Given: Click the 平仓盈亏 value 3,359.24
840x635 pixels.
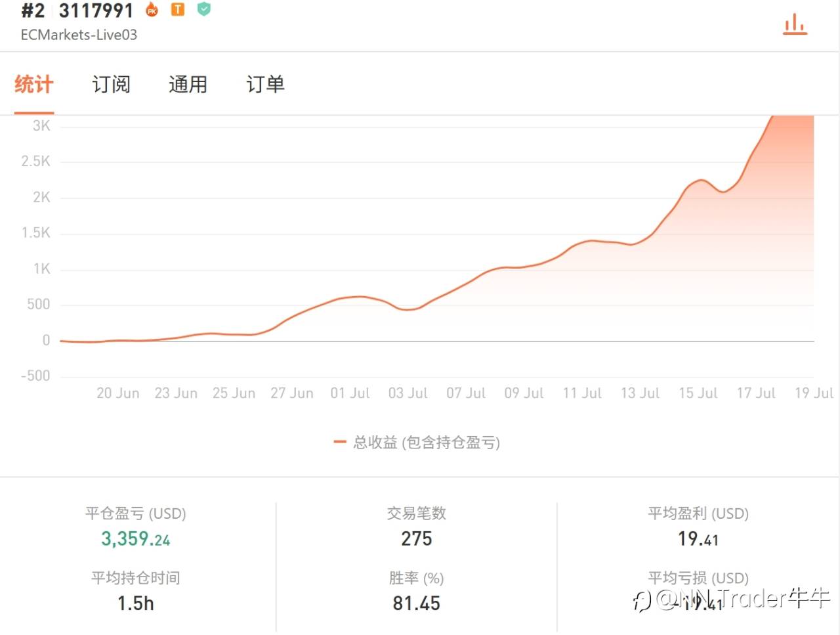Looking at the screenshot, I should [x=136, y=539].
